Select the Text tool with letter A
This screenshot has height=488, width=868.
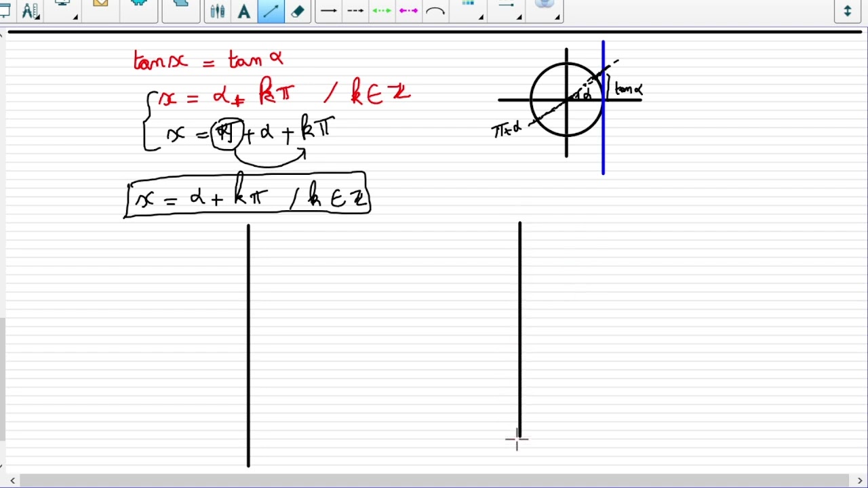pyautogui.click(x=244, y=11)
